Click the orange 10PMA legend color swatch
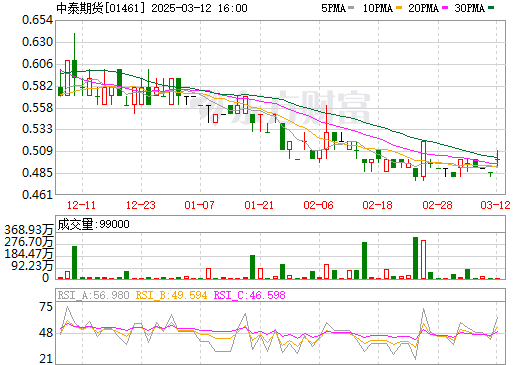 [x=399, y=8]
